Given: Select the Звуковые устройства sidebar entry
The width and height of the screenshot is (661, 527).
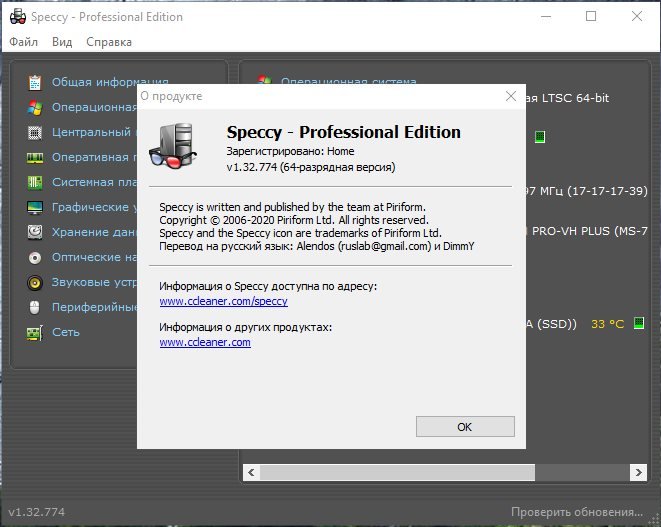Looking at the screenshot, I should click(94, 282).
